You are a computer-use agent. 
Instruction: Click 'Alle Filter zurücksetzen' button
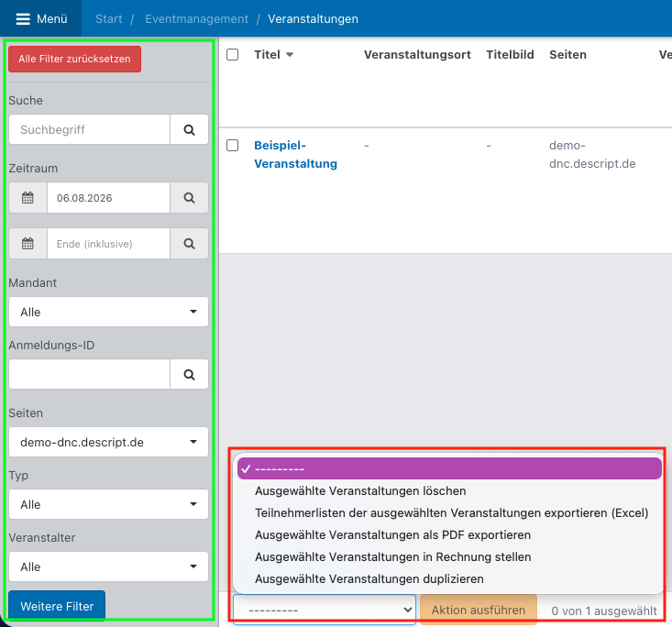pyautogui.click(x=75, y=60)
